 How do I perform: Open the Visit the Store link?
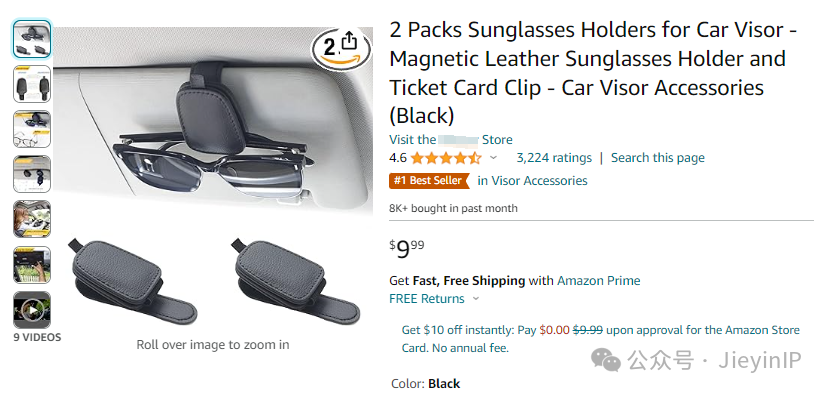tap(450, 140)
